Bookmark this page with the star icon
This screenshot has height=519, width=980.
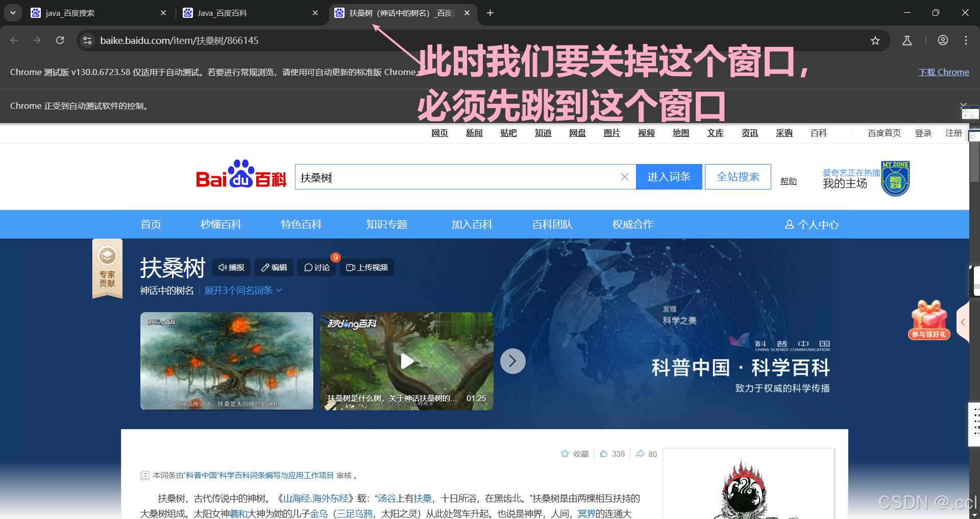click(x=875, y=40)
